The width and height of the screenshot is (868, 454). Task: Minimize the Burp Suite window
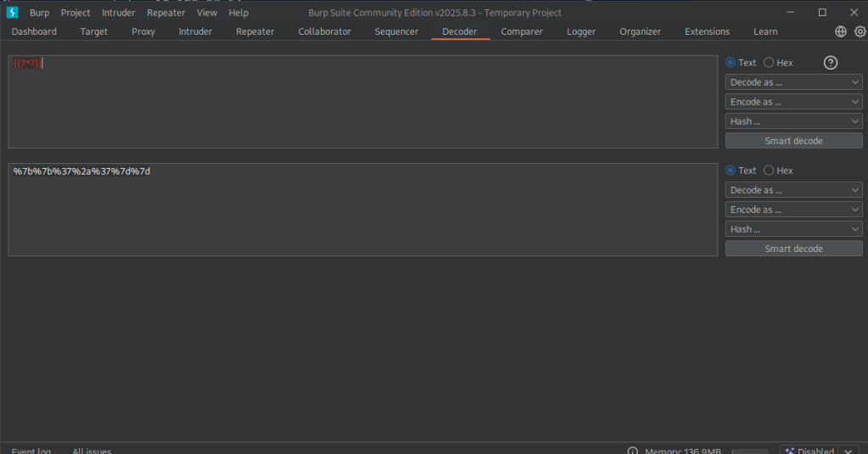pos(791,13)
